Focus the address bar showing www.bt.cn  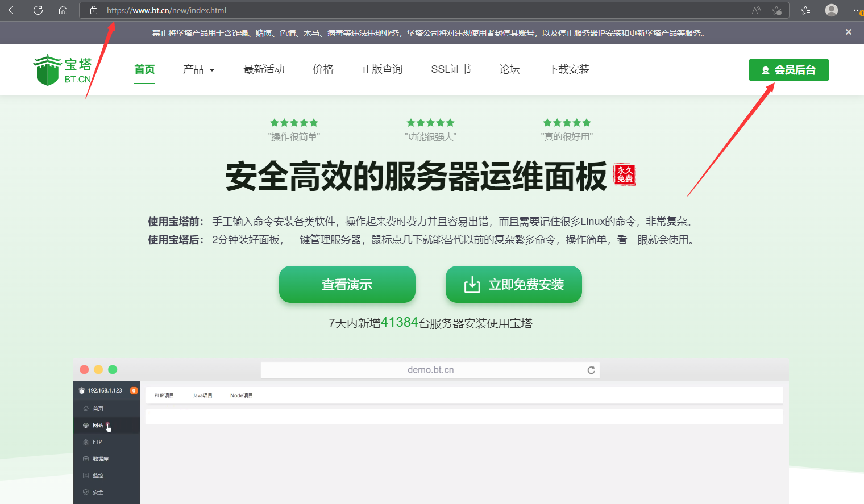(x=434, y=10)
